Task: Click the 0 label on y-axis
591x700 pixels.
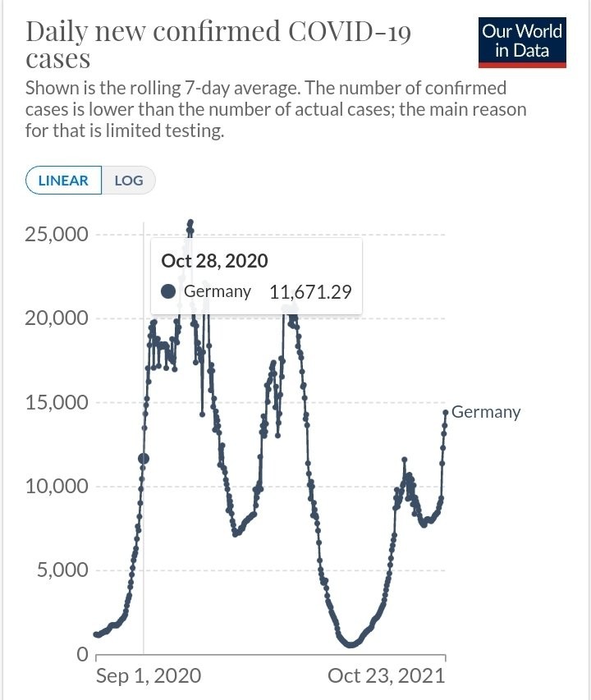Action: coord(82,655)
